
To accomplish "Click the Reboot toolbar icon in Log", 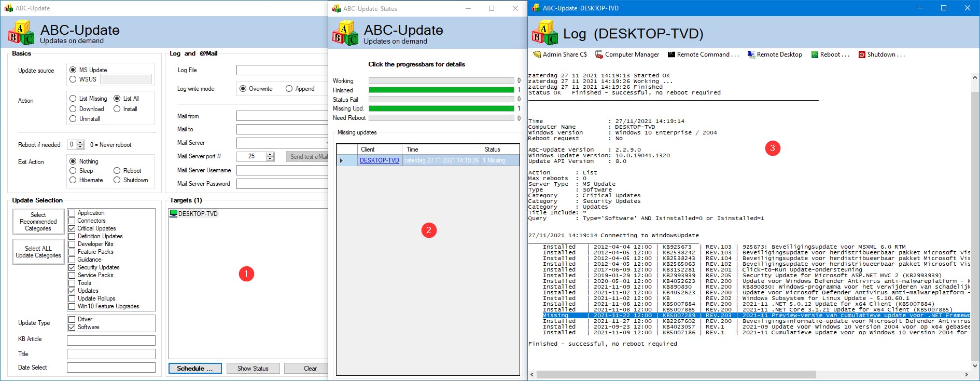I will [x=815, y=55].
